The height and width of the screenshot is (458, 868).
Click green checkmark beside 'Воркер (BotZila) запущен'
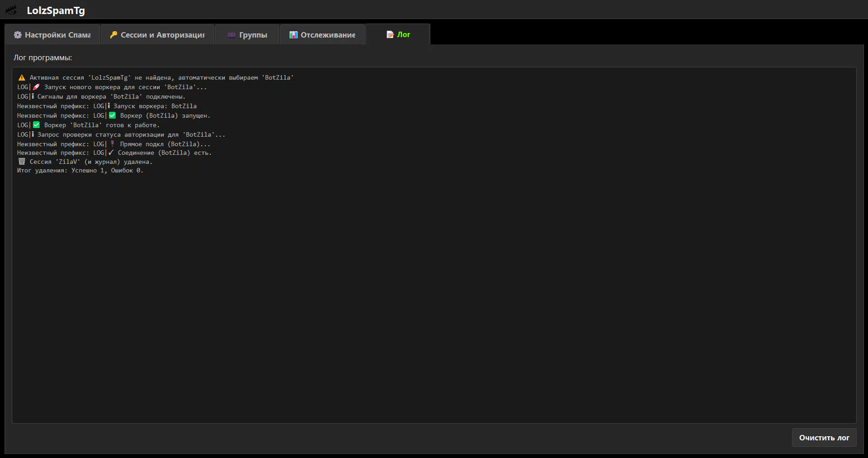point(112,115)
